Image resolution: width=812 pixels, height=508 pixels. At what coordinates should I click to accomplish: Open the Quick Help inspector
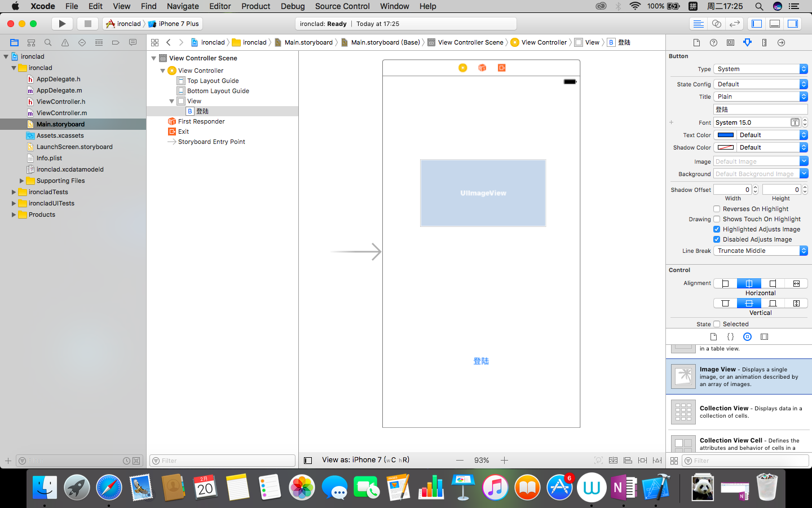[714, 42]
